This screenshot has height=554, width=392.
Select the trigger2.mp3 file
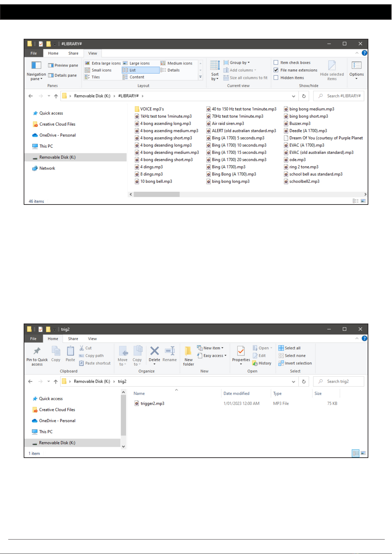point(152,403)
